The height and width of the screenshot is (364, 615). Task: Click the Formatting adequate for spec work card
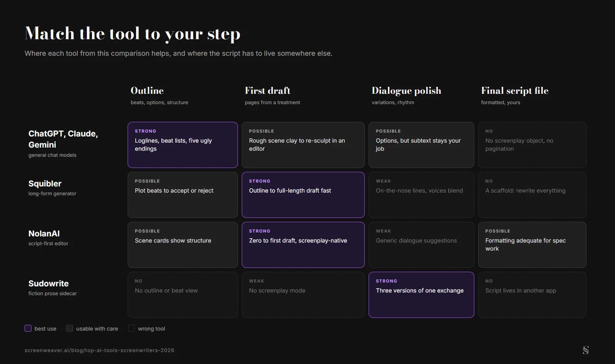(532, 245)
